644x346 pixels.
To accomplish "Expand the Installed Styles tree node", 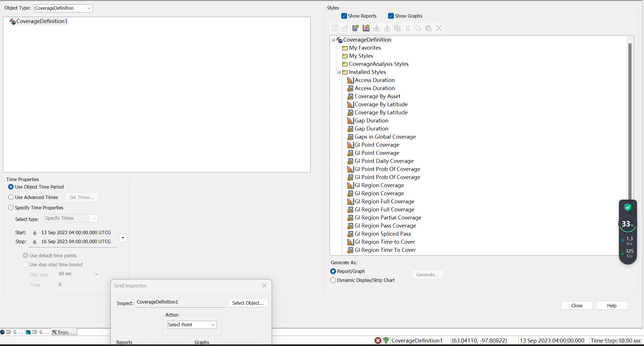I will pos(339,72).
